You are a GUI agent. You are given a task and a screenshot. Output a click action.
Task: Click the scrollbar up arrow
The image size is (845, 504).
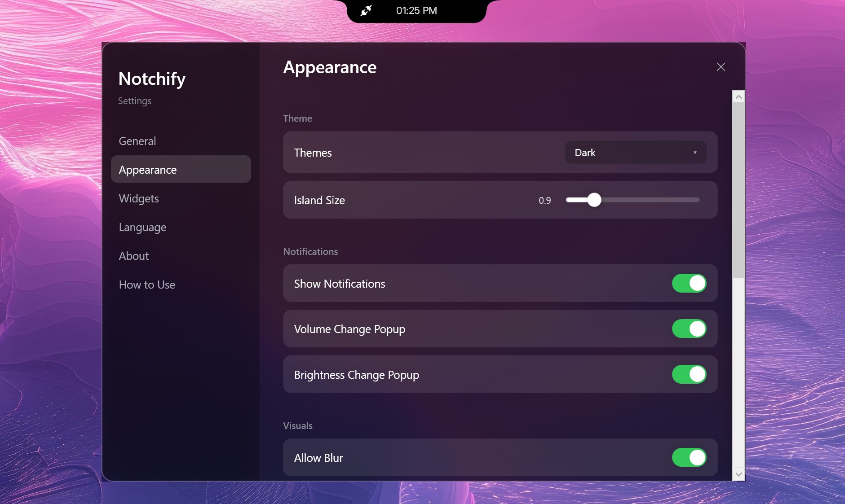[x=739, y=97]
